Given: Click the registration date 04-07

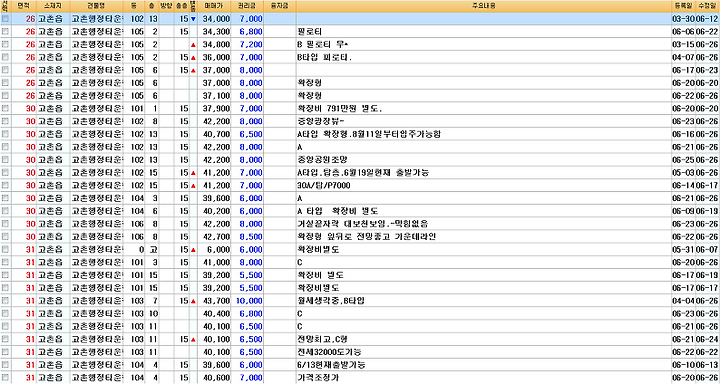Looking at the screenshot, I should click(683, 58).
